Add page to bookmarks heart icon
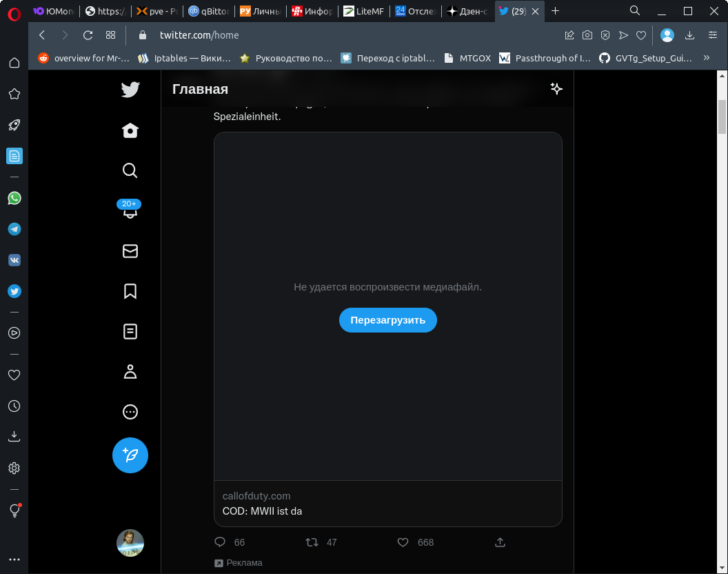This screenshot has width=728, height=574. coord(641,35)
